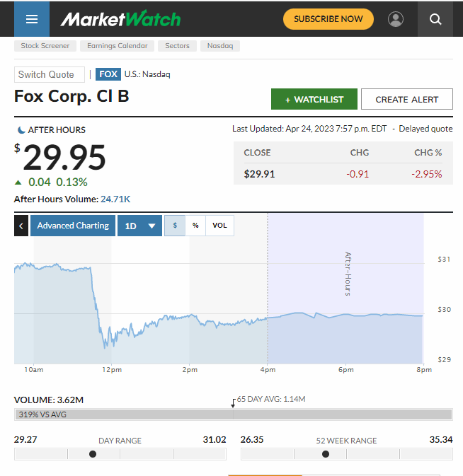
Task: Open the Earnings Calendar tab
Action: tap(118, 46)
